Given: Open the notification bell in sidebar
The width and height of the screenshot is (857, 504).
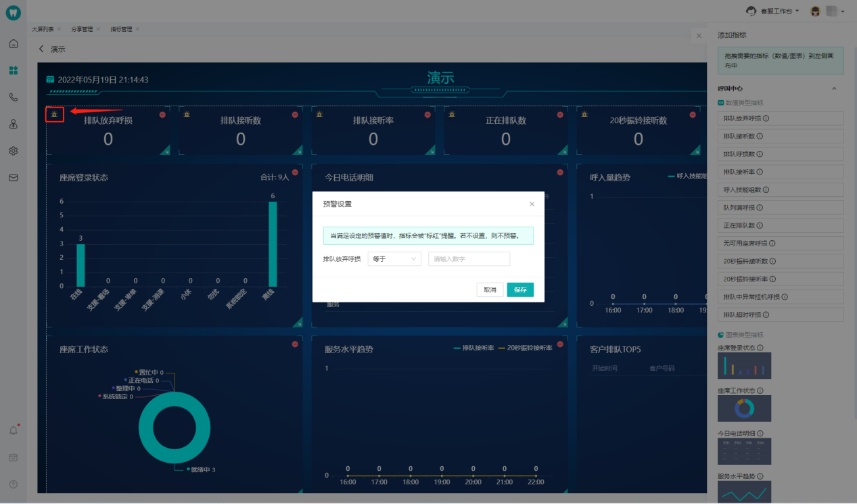Looking at the screenshot, I should click(14, 430).
